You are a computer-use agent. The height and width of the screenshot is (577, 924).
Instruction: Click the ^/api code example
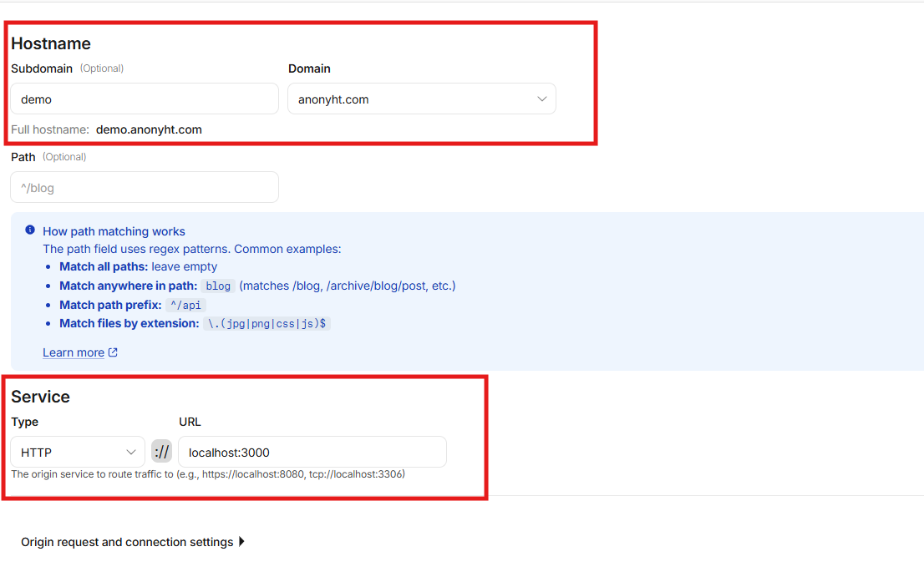pyautogui.click(x=185, y=305)
